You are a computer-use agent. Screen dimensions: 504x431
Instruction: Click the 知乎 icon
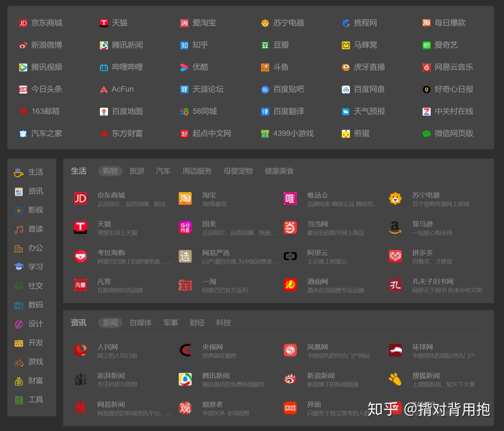point(184,45)
